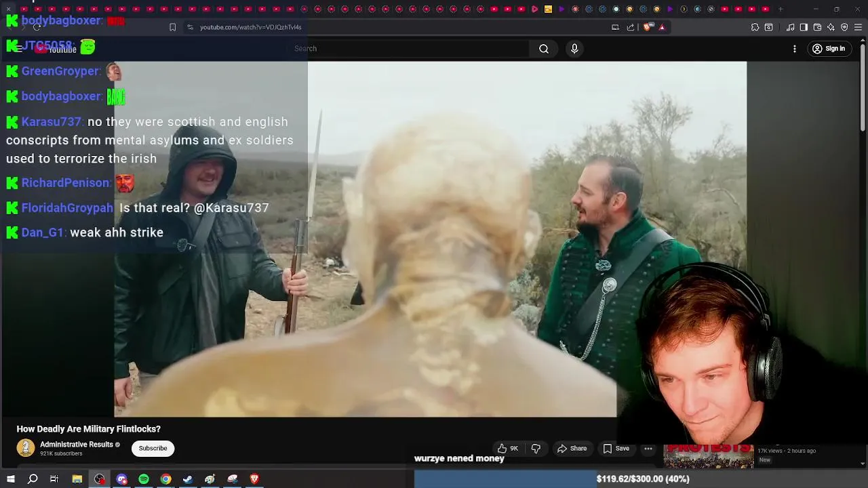This screenshot has width=868, height=488.
Task: Open Google Chrome from taskbar
Action: (165, 479)
